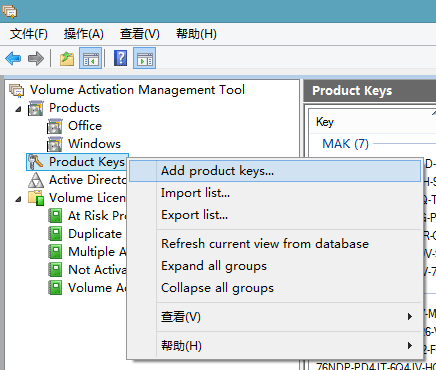
Task: Select the key row starting 76NDP-PD4JT
Action: [x=375, y=366]
